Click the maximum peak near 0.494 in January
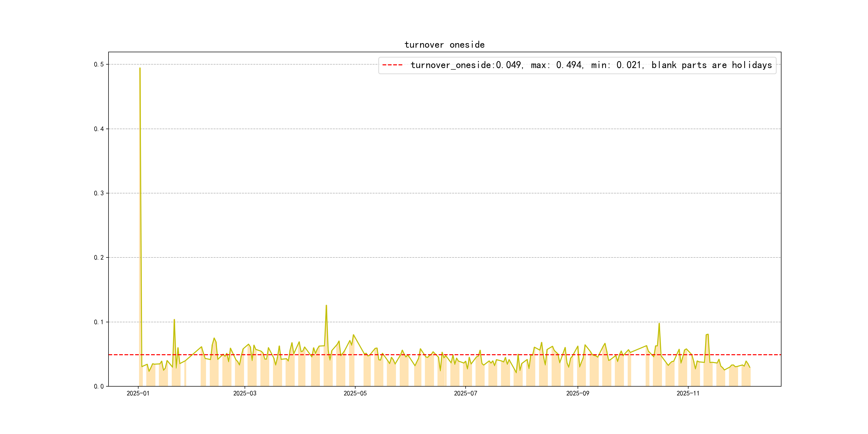 tap(140, 68)
